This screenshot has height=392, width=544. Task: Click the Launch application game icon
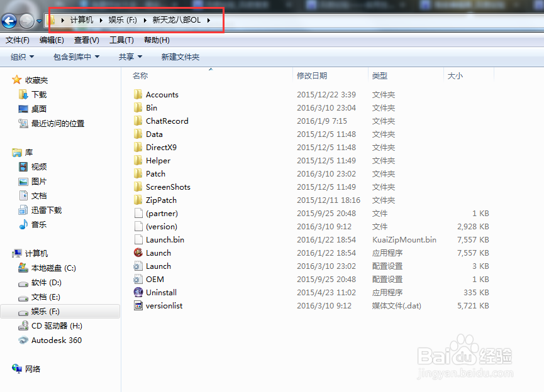(x=138, y=253)
